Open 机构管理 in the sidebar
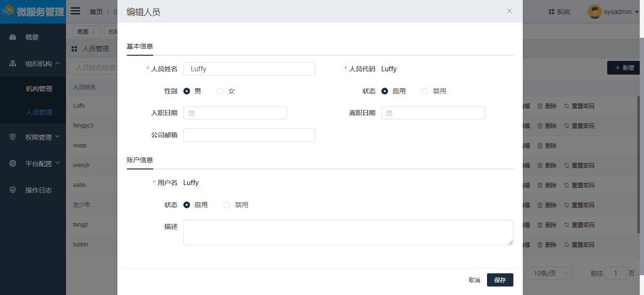The image size is (644, 295). pyautogui.click(x=39, y=89)
